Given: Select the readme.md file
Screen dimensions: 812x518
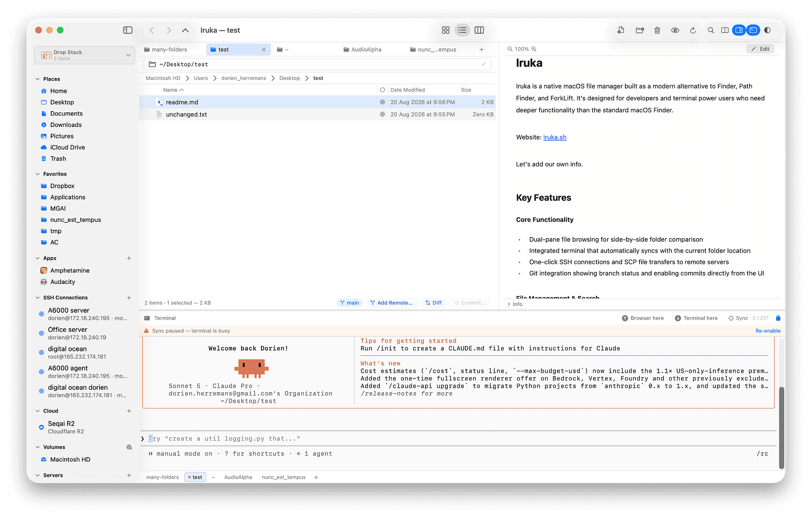Looking at the screenshot, I should tap(317, 102).
